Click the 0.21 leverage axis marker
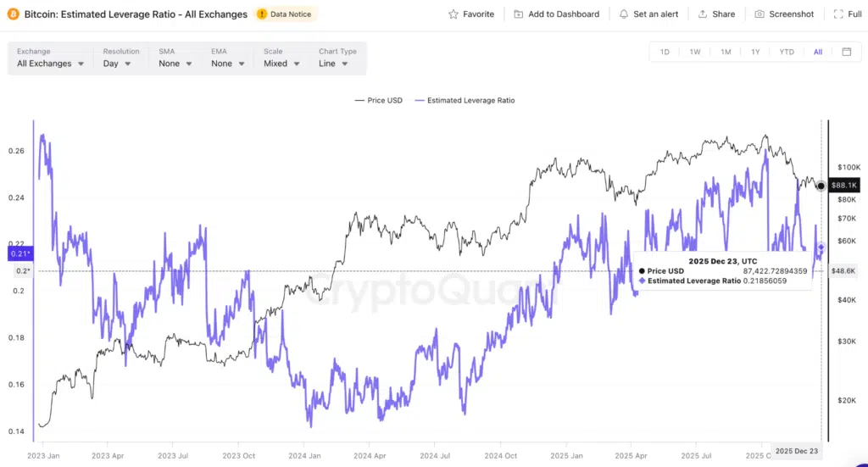 tap(19, 253)
